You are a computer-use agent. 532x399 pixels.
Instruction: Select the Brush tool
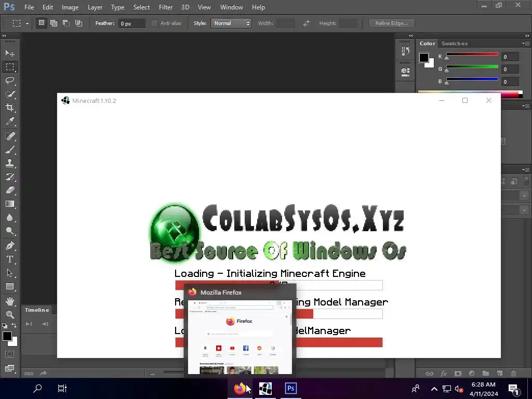click(10, 150)
